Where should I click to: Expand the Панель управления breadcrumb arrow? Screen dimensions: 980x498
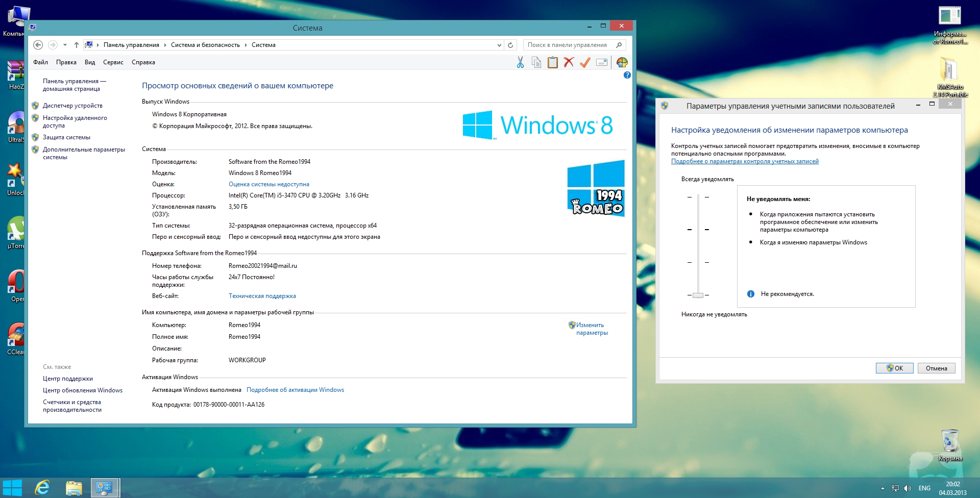165,45
